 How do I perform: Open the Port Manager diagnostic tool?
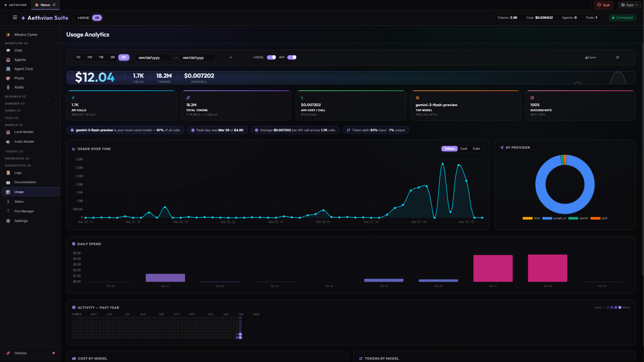[x=24, y=211]
